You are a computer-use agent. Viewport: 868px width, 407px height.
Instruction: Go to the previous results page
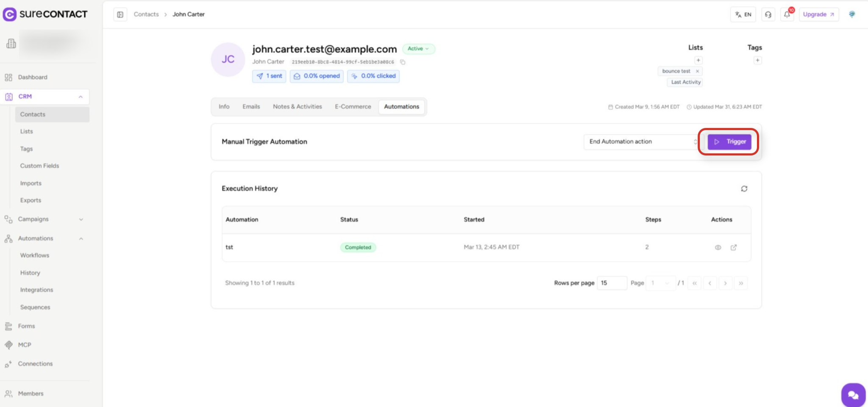[x=710, y=283]
